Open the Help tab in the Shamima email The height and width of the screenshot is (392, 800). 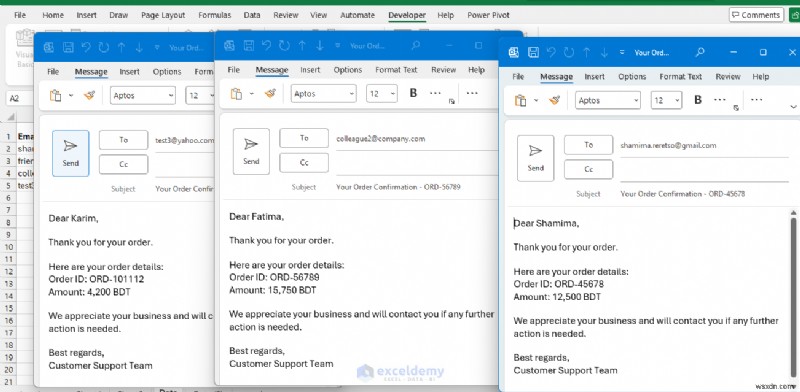[760, 77]
